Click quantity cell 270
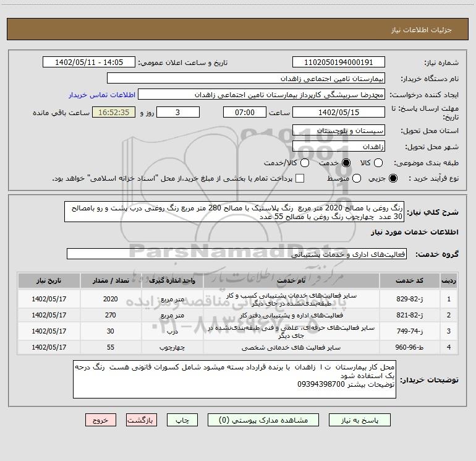This screenshot has width=476, height=461. 111,315
